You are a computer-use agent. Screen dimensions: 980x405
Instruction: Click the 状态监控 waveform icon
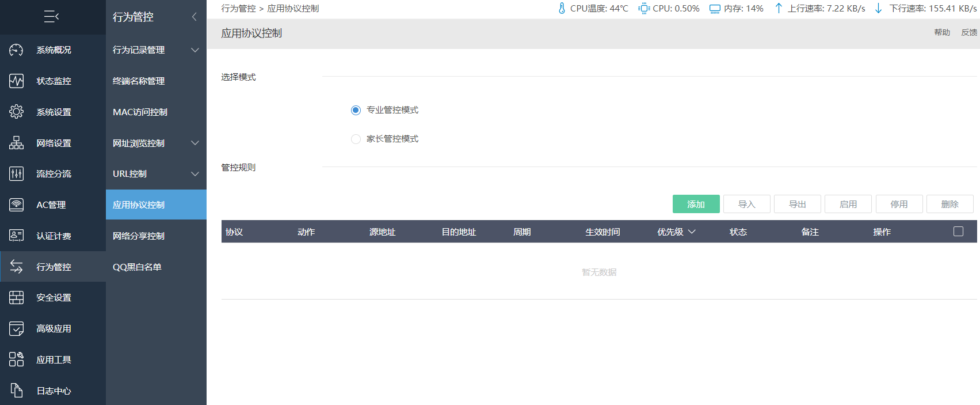click(x=16, y=81)
